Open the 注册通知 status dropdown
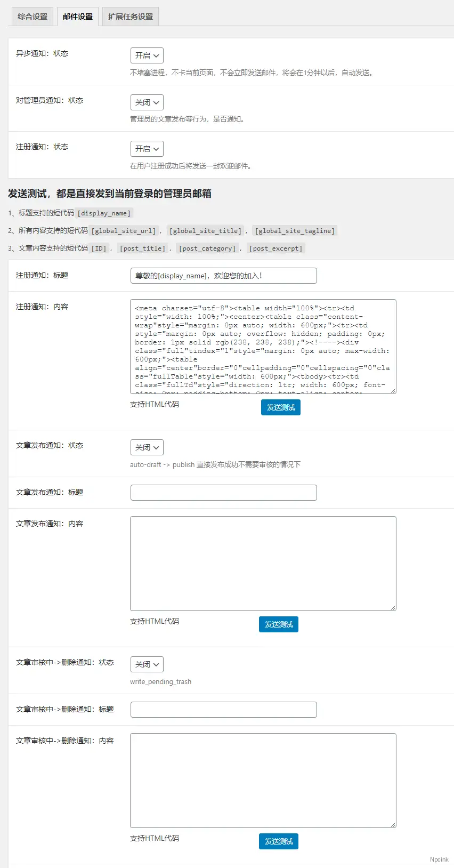Screen dimensions: 454x868 (147, 149)
